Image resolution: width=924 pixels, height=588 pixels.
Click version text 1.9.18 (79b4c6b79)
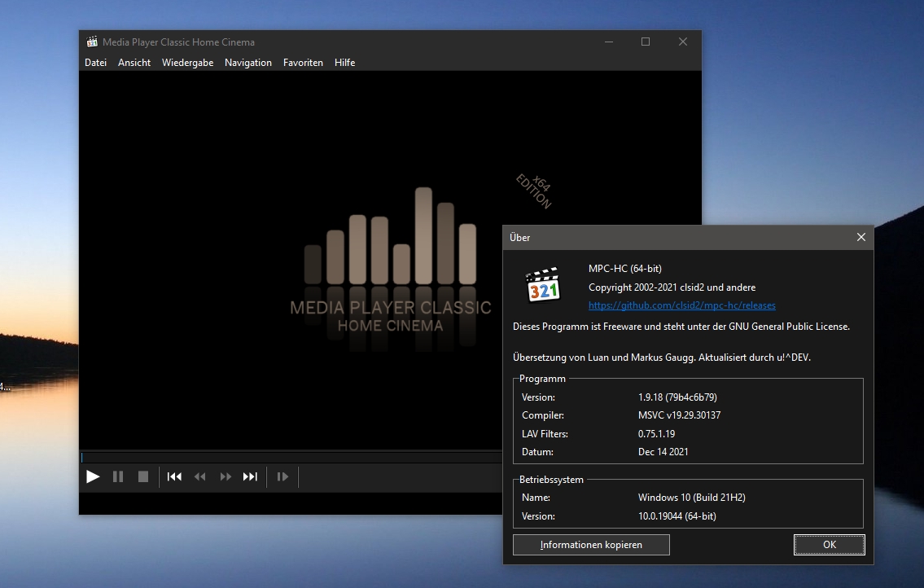point(677,397)
